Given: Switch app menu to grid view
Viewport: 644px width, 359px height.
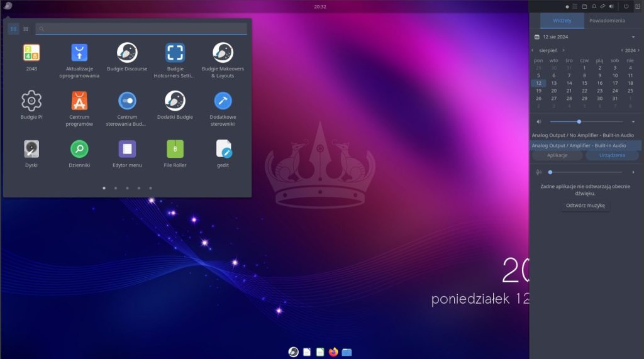Looking at the screenshot, I should coord(14,29).
